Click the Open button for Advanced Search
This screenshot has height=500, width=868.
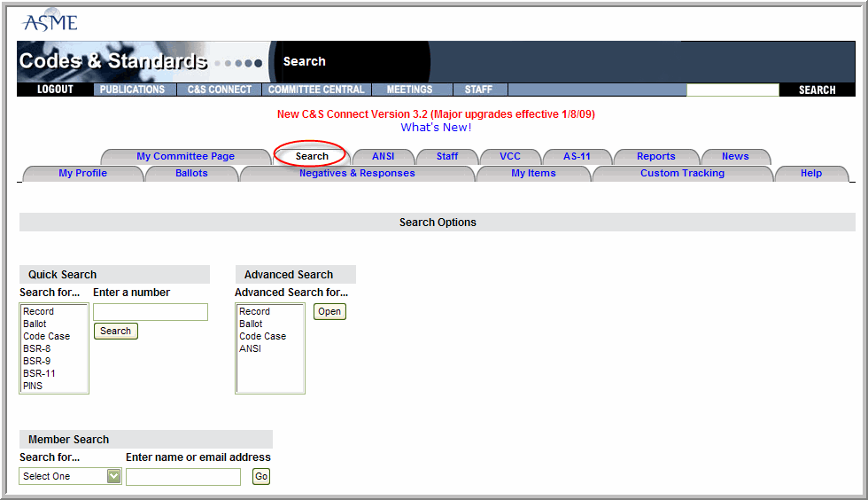pyautogui.click(x=329, y=311)
